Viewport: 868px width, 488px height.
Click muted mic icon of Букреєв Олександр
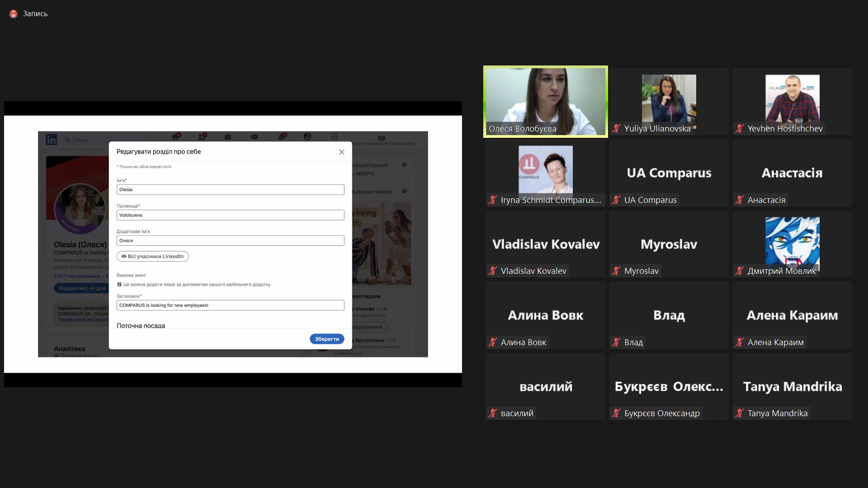click(x=616, y=413)
